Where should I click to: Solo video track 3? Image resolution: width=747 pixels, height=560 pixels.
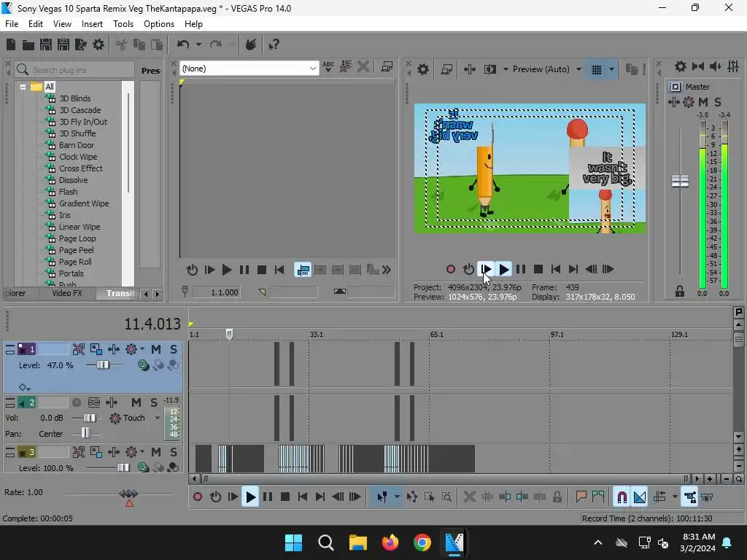tap(174, 452)
